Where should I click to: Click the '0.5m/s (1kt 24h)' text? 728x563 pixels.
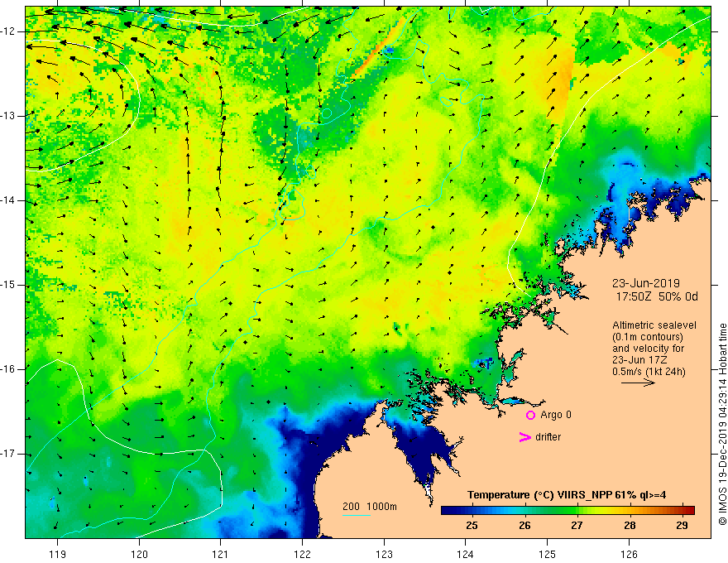(x=649, y=372)
